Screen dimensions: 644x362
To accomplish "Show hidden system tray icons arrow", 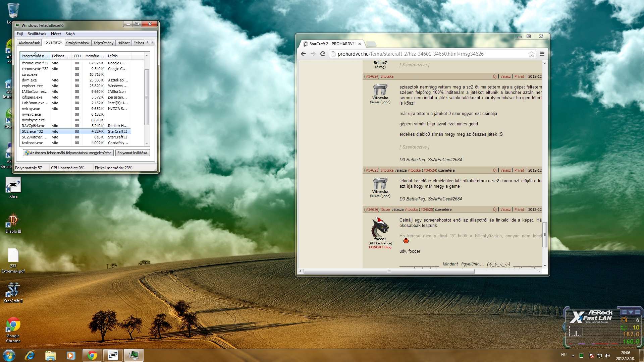I will pos(573,356).
